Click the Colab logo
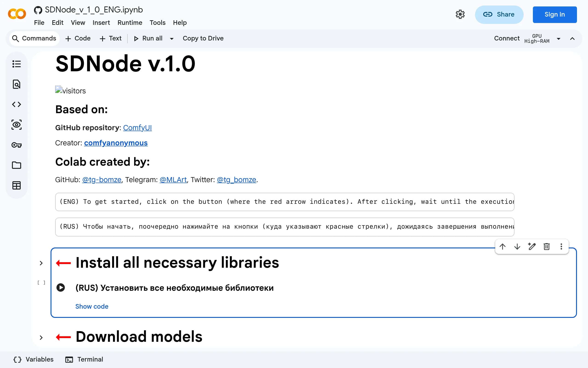The height and width of the screenshot is (368, 588). (x=17, y=14)
